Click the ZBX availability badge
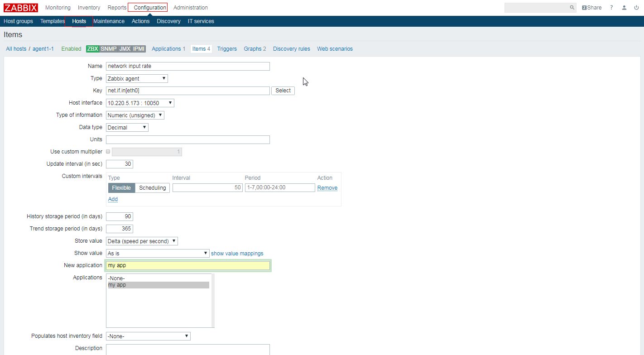Screen dimensions: 644x355 (92, 49)
